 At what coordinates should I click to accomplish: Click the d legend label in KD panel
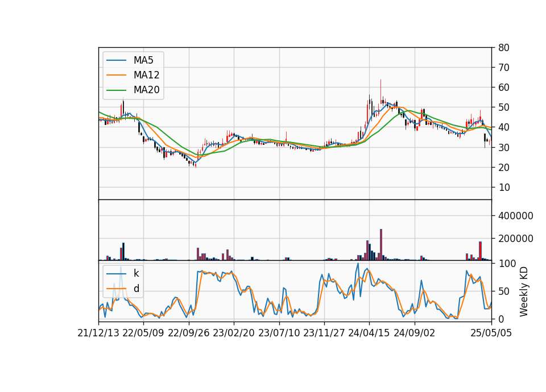tap(136, 289)
